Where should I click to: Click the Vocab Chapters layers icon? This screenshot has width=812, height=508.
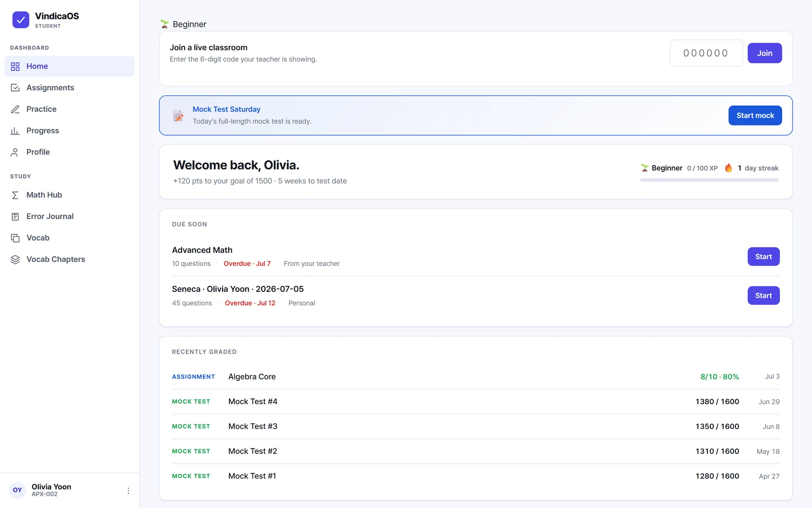click(15, 260)
